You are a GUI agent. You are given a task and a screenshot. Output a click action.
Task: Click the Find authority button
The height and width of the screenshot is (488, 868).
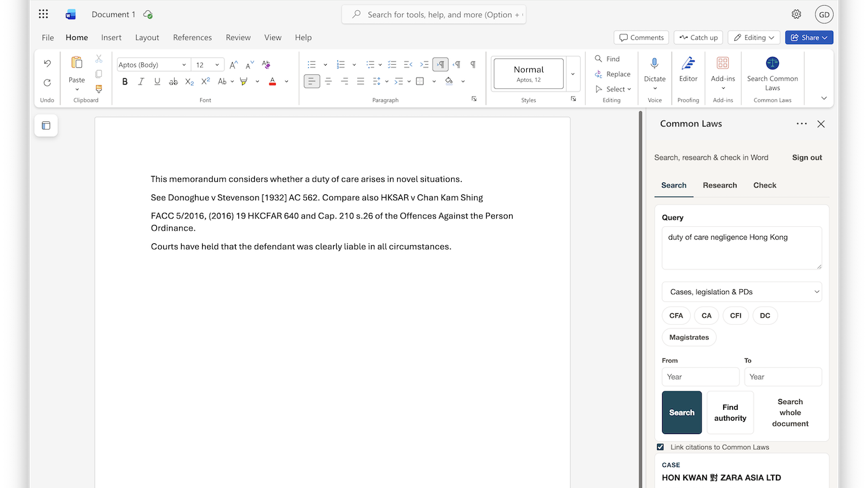[x=730, y=412]
